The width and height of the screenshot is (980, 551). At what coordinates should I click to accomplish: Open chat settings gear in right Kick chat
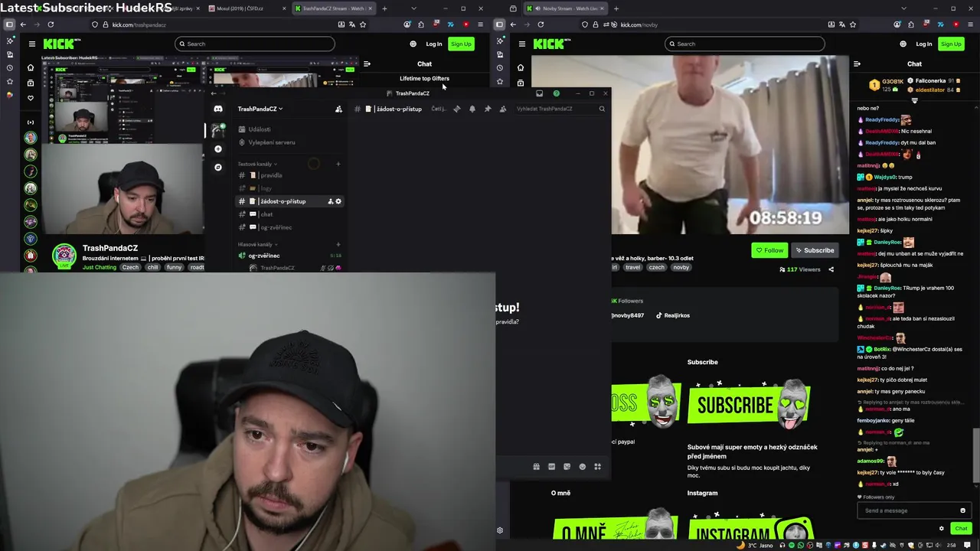pyautogui.click(x=942, y=528)
